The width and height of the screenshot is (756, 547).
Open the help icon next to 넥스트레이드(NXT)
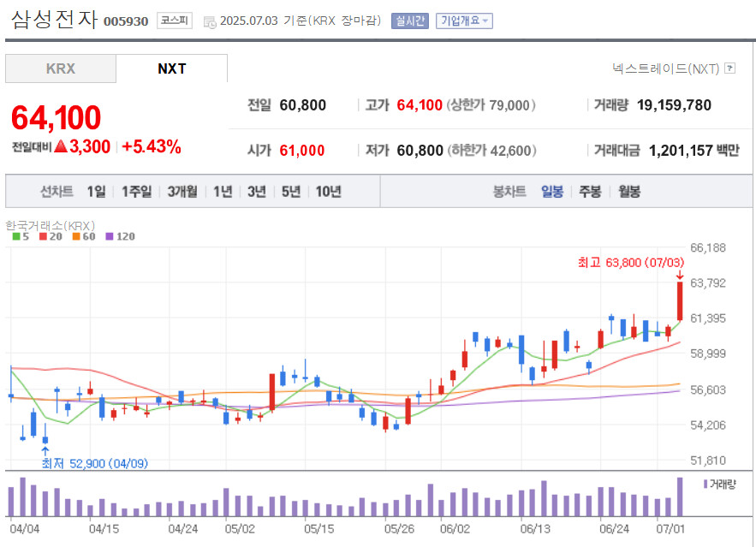pyautogui.click(x=729, y=68)
